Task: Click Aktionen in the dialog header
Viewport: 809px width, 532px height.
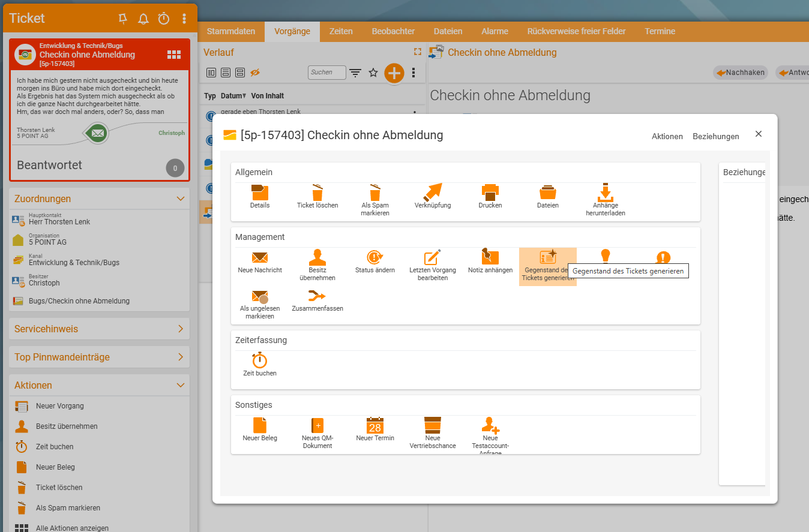Action: coord(667,136)
